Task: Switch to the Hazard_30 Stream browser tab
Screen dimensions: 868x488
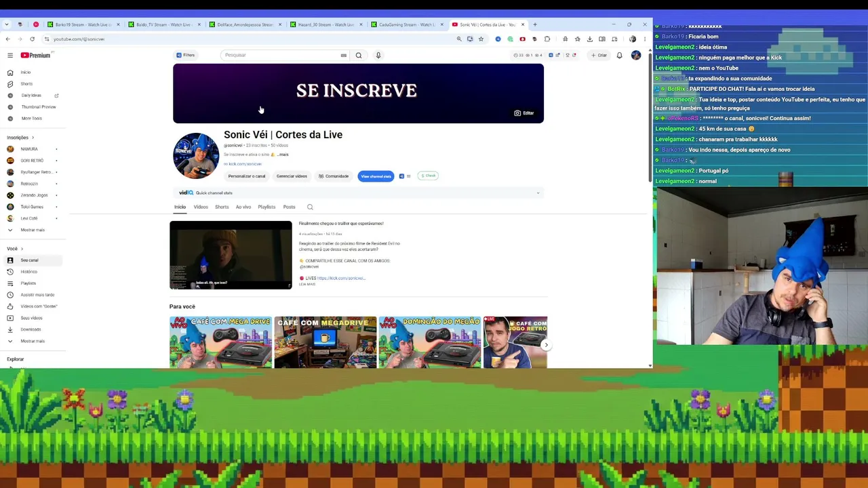Action: coord(326,24)
